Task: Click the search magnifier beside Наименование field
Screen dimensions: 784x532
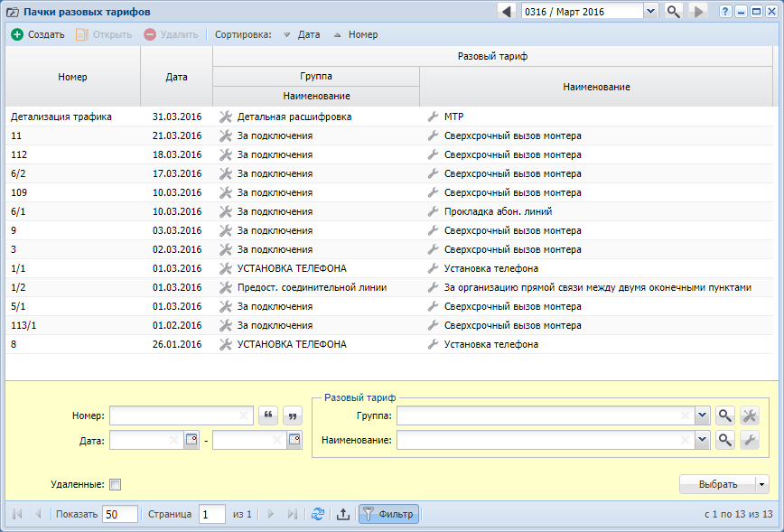Action: tap(725, 440)
